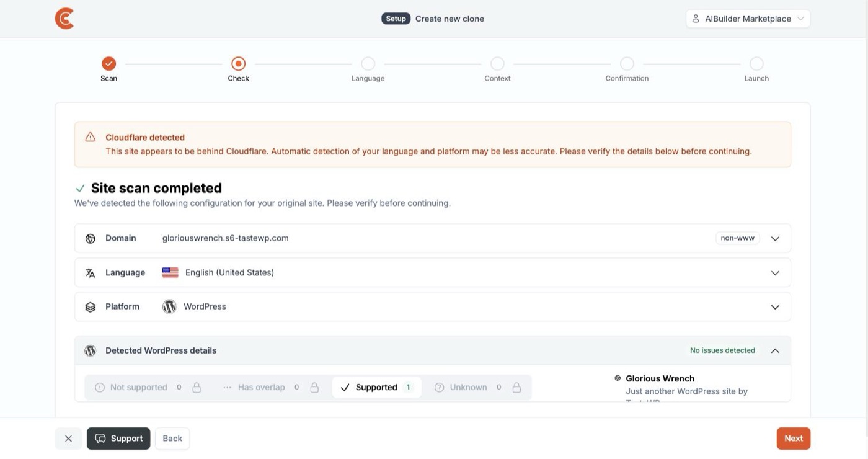This screenshot has width=868, height=459.
Task: Click the translate icon beside Language
Action: pos(91,273)
